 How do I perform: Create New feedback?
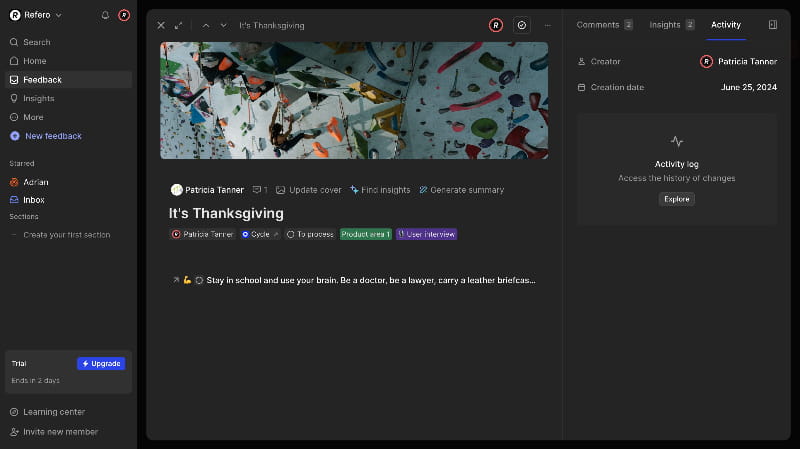click(46, 136)
